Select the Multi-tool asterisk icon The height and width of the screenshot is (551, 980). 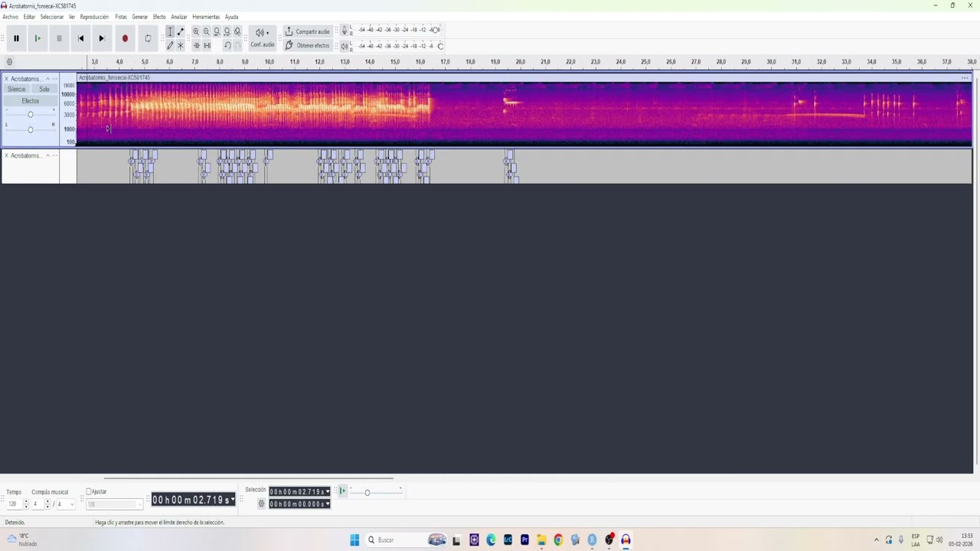[x=181, y=45]
